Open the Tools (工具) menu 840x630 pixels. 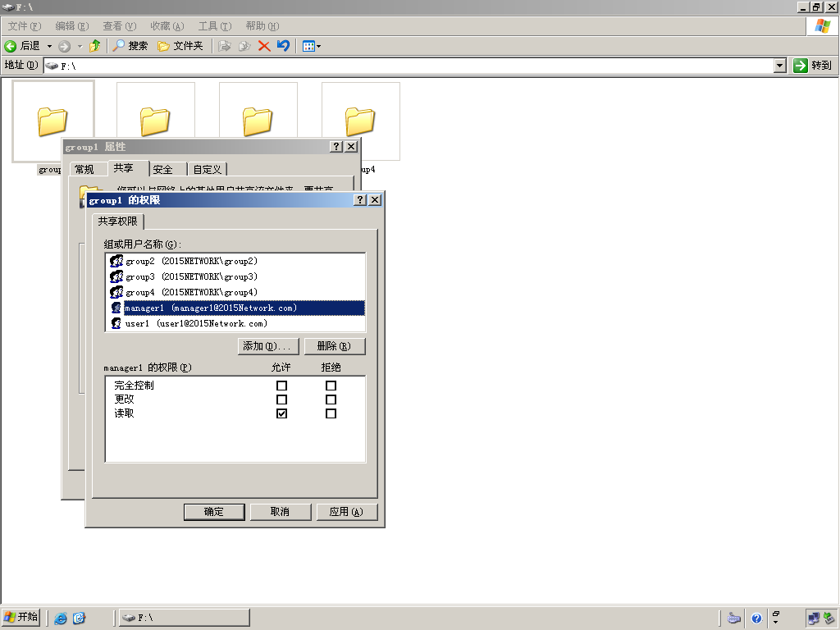(x=215, y=25)
